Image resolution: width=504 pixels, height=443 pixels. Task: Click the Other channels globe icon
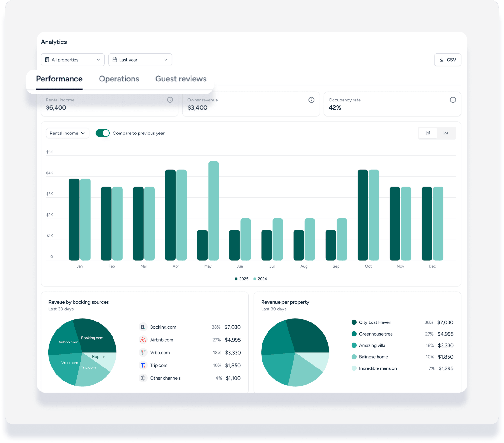143,378
